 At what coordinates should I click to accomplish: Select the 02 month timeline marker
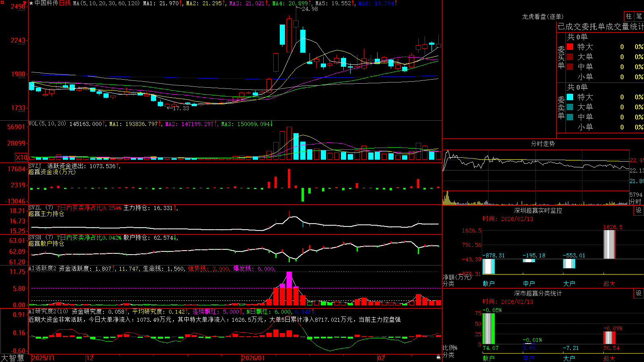(381, 358)
